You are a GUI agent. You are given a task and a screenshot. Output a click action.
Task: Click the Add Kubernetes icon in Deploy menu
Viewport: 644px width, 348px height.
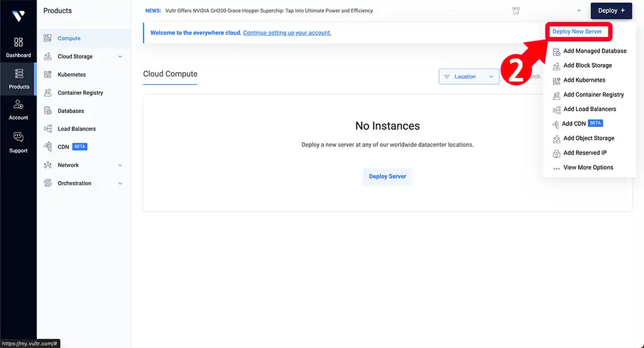coord(557,81)
